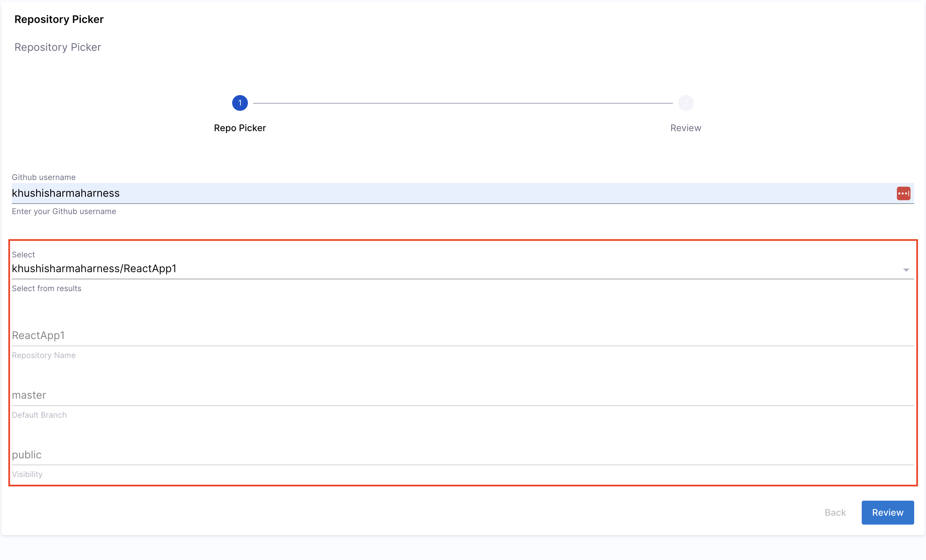
Task: Click the Github username label
Action: point(44,177)
